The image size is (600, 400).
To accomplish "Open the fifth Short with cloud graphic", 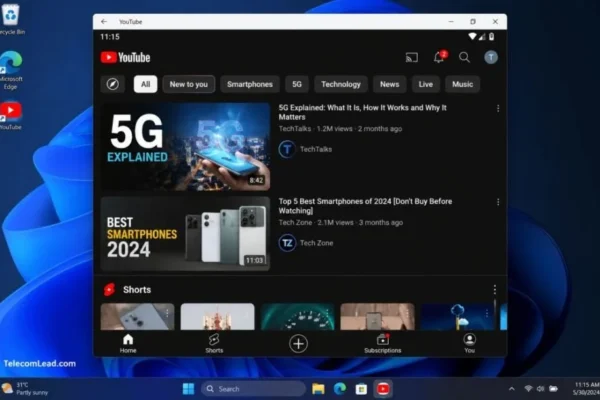I will [457, 317].
